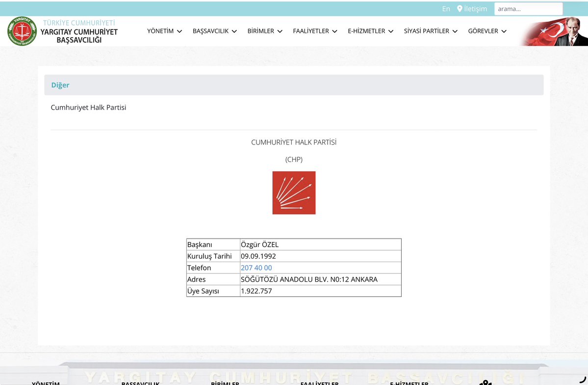Switch site language to En
588x385 pixels.
446,9
